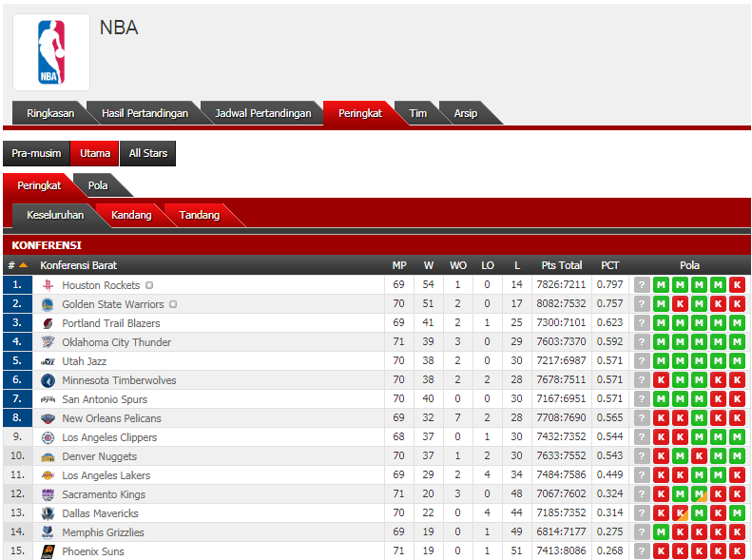This screenshot has height=560, width=752.
Task: Select the Peringkat sub-tab
Action: point(39,185)
